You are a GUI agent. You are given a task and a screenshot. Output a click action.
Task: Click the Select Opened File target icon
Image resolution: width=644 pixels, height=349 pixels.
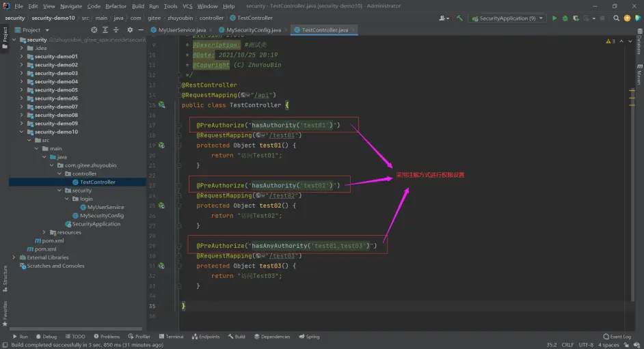click(94, 30)
